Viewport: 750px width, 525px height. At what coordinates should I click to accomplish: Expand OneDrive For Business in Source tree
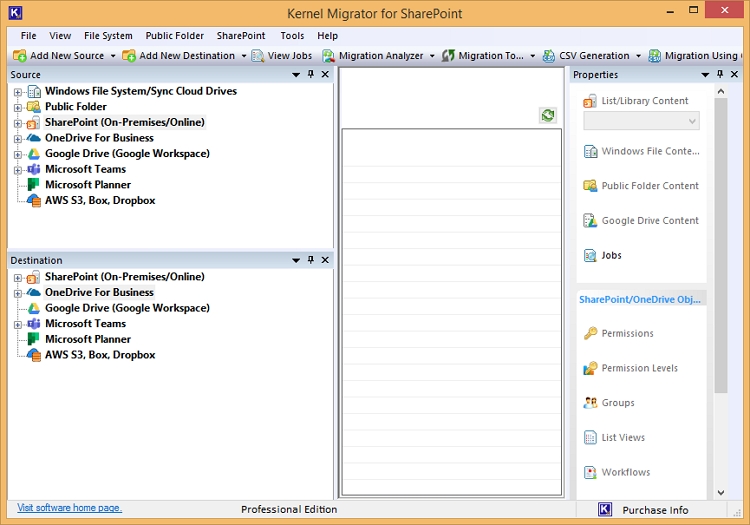coord(18,139)
